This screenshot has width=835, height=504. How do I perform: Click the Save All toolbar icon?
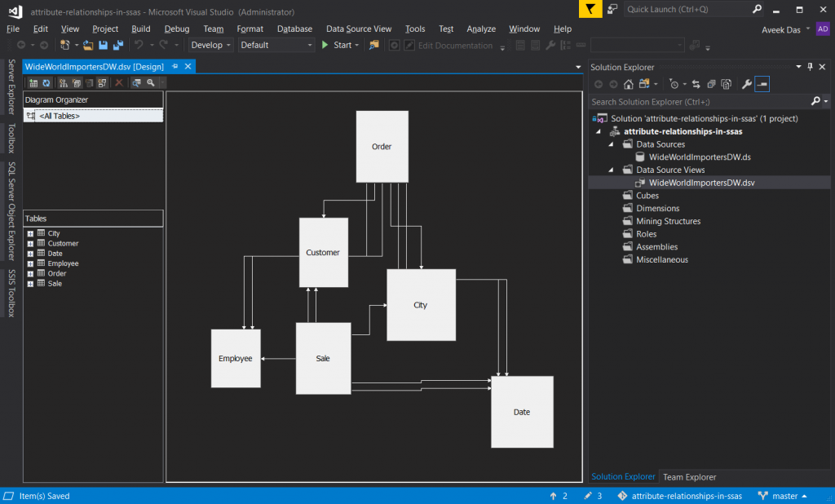pos(118,45)
